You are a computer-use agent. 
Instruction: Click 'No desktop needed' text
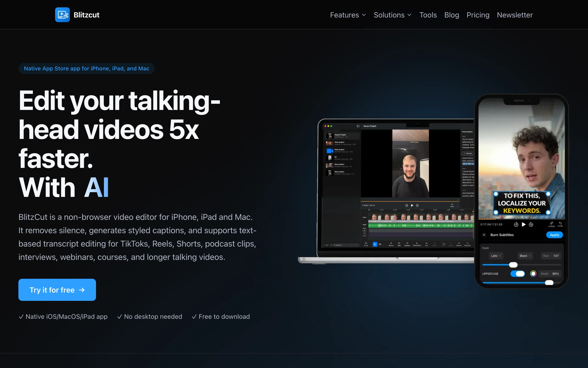tap(153, 317)
